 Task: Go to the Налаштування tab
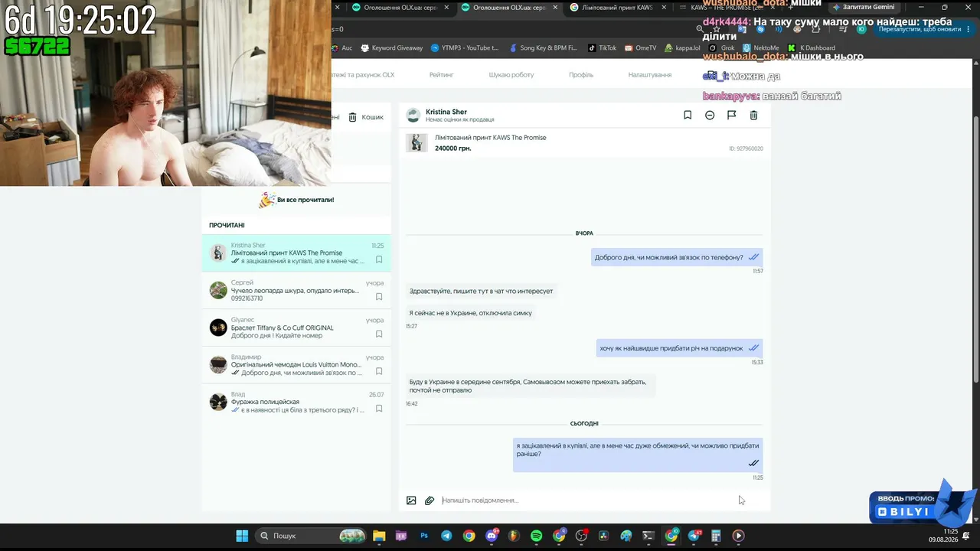[650, 75]
